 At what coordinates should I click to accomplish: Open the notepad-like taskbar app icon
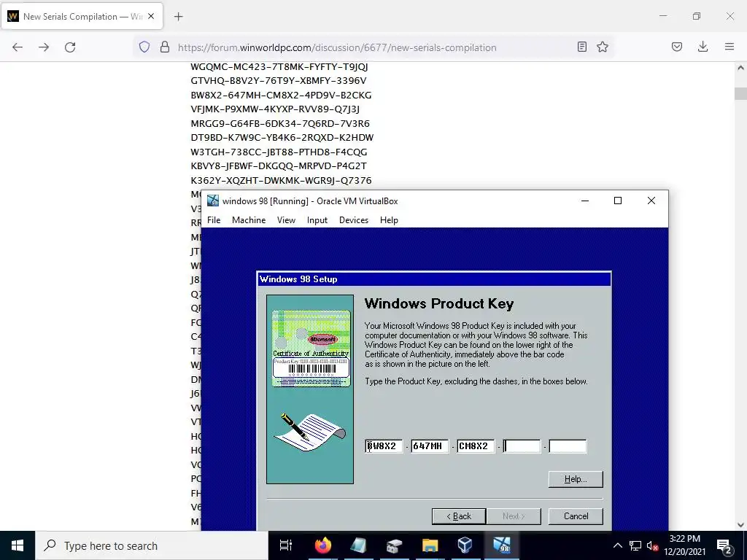pyautogui.click(x=358, y=545)
